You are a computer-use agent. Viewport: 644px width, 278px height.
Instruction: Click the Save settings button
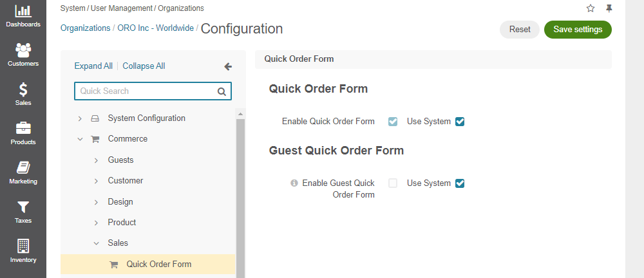578,30
